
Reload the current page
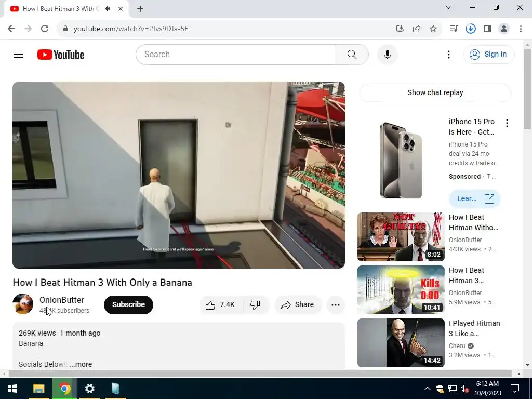[x=45, y=29]
